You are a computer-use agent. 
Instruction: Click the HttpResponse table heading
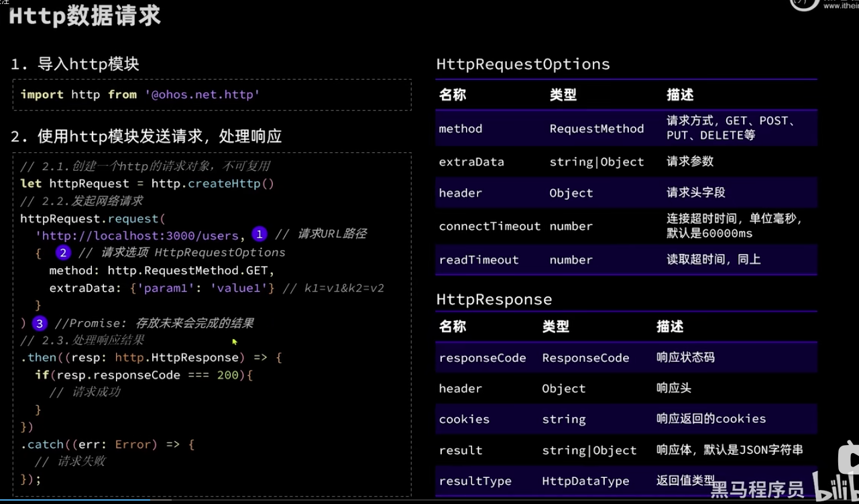(x=494, y=300)
